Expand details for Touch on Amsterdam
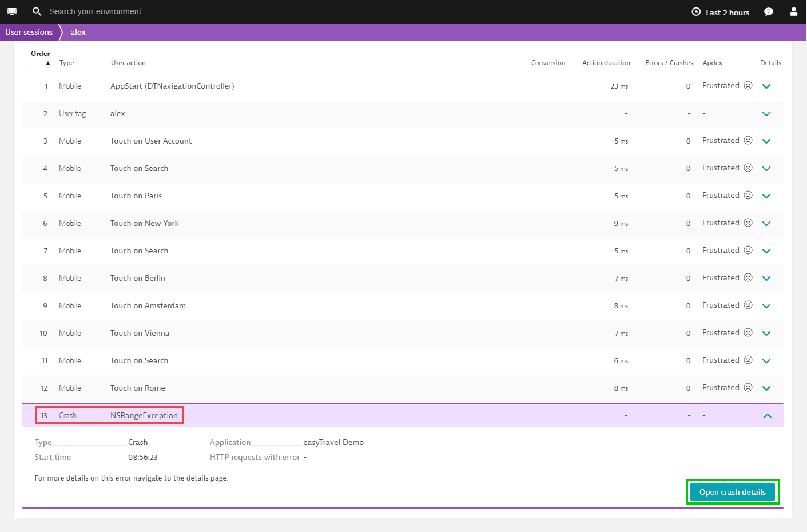807x532 pixels. [x=767, y=306]
